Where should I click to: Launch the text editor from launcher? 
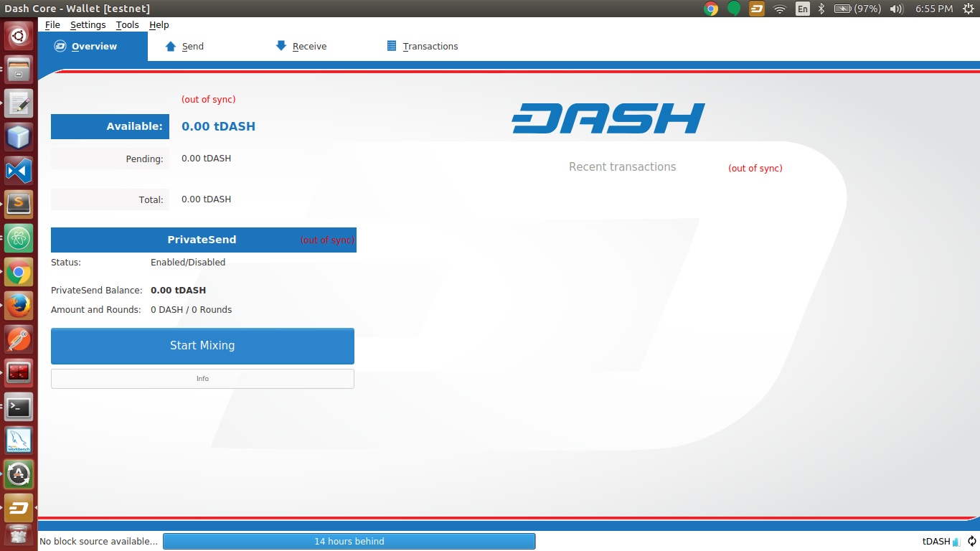coord(19,103)
